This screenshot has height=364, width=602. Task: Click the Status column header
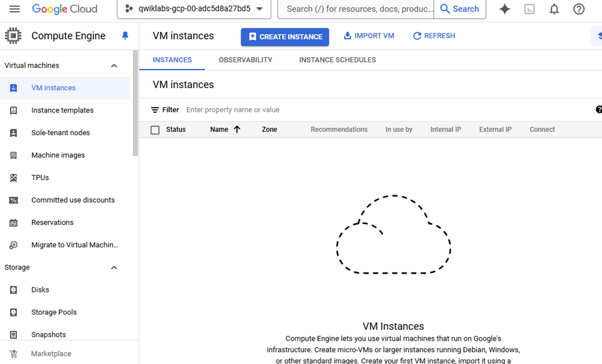pos(176,130)
